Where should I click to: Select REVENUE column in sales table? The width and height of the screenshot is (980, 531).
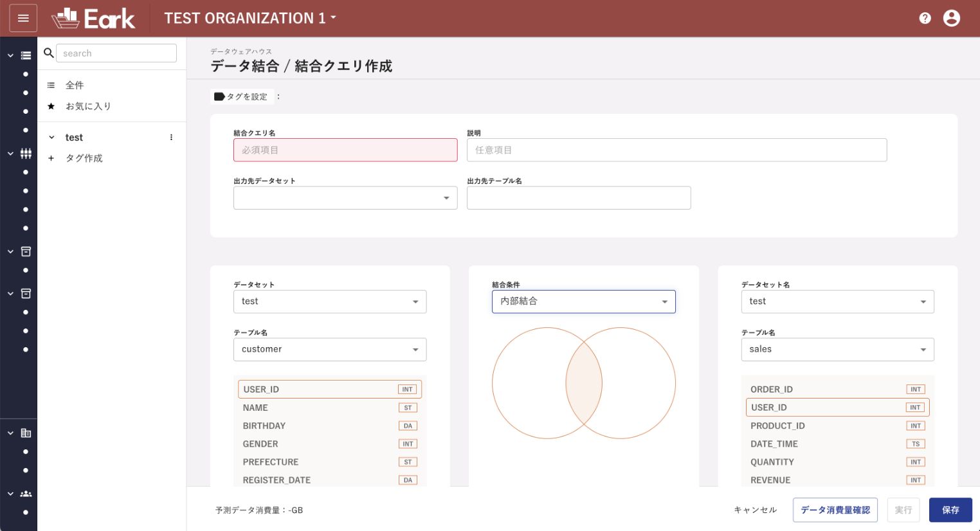click(x=837, y=480)
